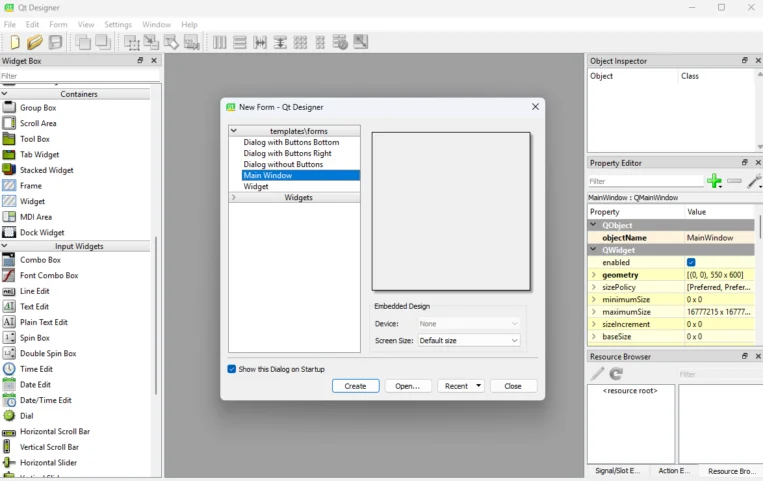Collapse the QWidget property group
The height and width of the screenshot is (481, 763).
click(593, 250)
